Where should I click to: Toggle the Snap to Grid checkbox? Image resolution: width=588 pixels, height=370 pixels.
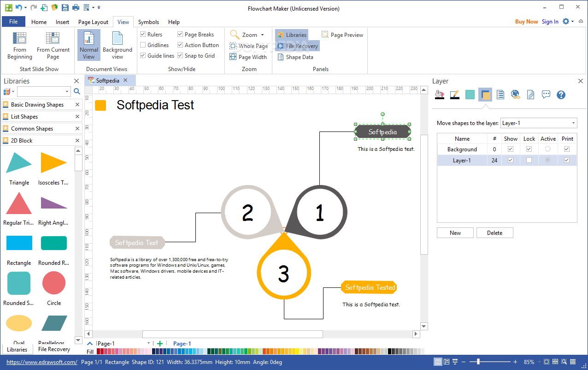180,56
